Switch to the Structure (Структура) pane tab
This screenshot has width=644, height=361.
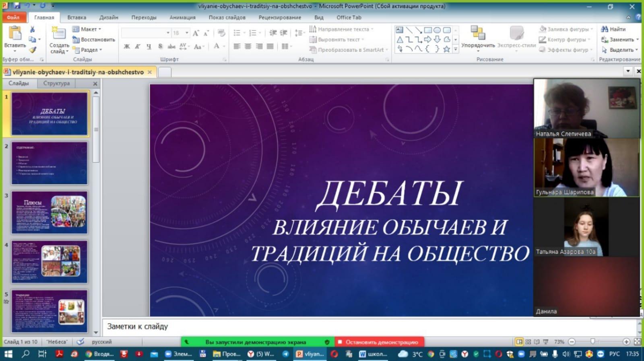tap(56, 83)
